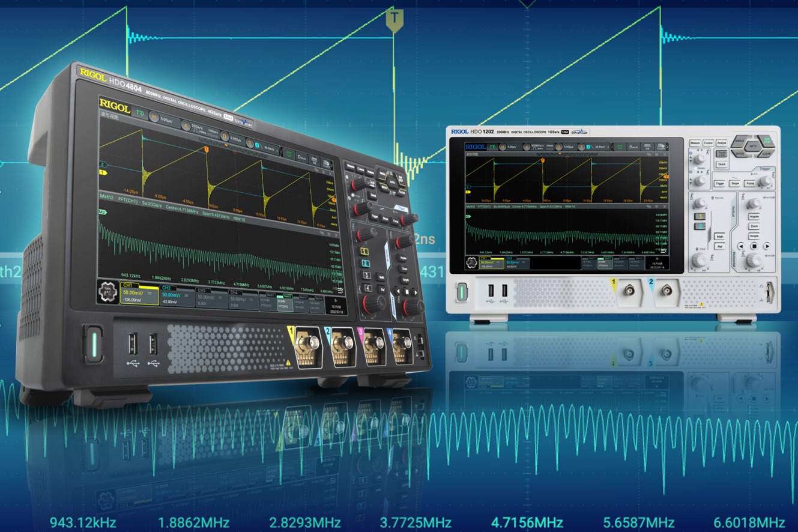Open settings gear on HDO4804 screen
The height and width of the screenshot is (532, 798).
[109, 291]
